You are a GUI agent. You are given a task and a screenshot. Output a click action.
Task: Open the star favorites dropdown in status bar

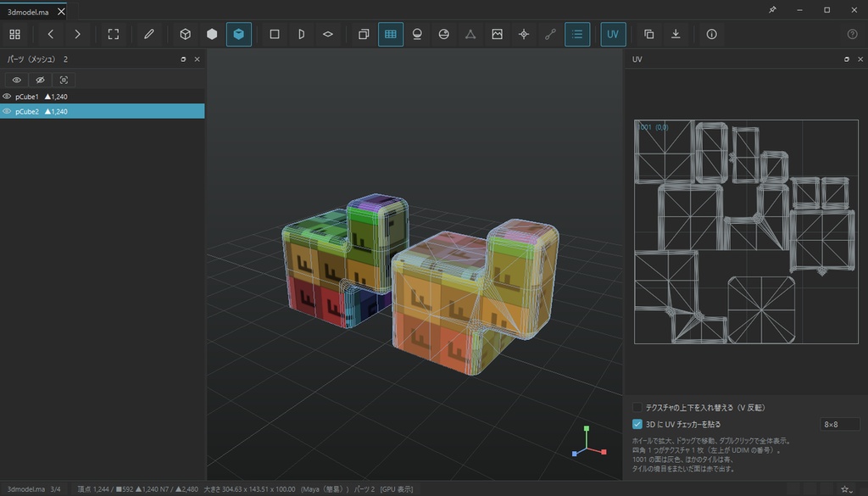pos(847,489)
